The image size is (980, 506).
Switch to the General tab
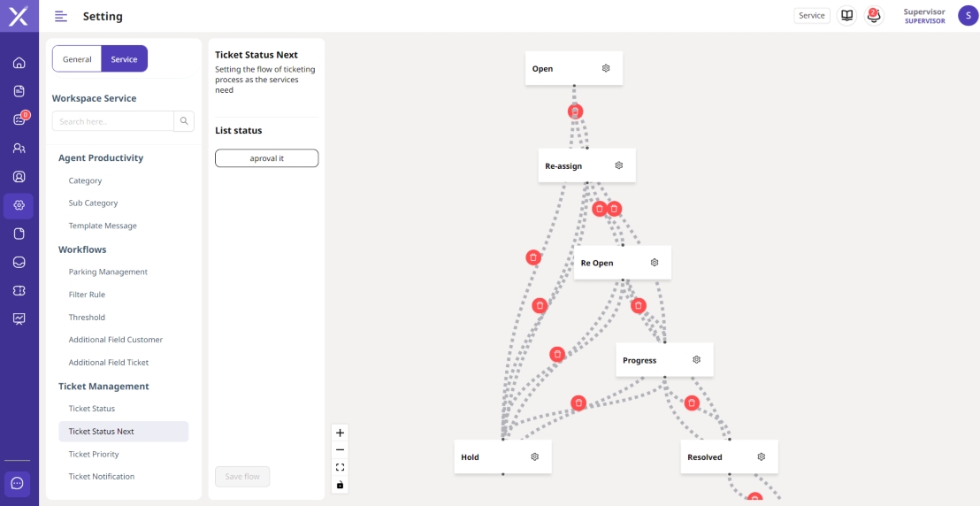[x=77, y=59]
